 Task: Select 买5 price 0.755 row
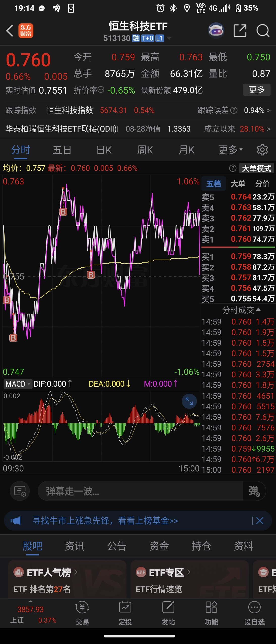[238, 299]
